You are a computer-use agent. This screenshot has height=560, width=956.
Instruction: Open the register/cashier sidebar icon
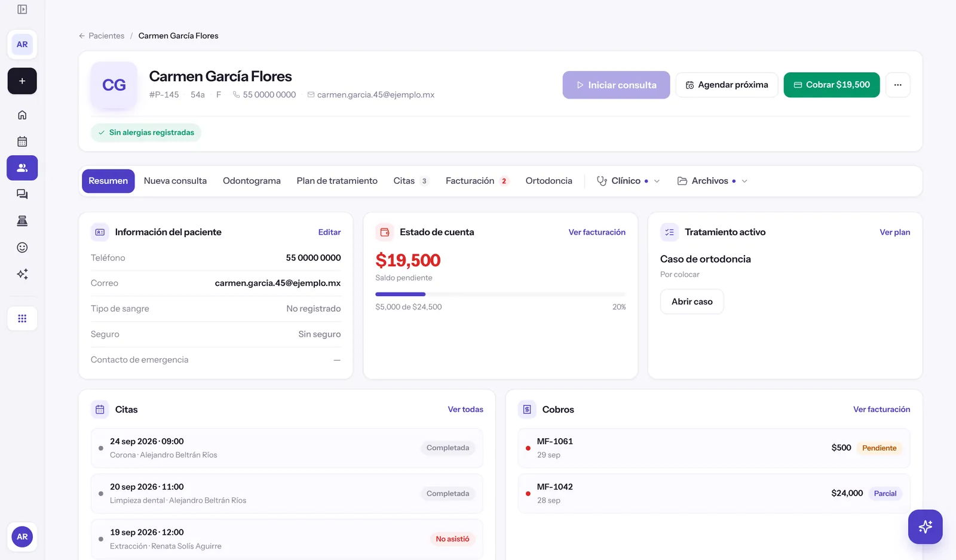(22, 221)
